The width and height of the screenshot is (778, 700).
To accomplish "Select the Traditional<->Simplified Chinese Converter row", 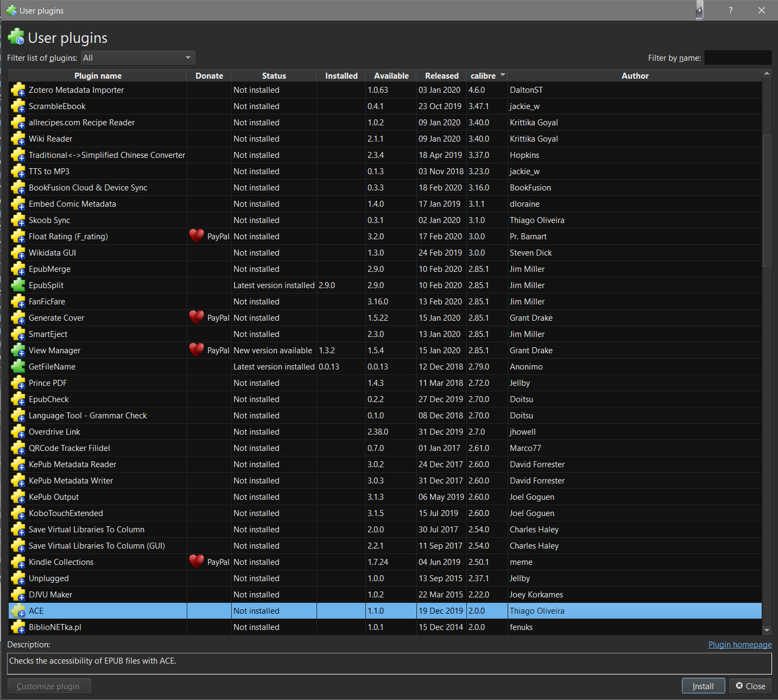I will (385, 155).
